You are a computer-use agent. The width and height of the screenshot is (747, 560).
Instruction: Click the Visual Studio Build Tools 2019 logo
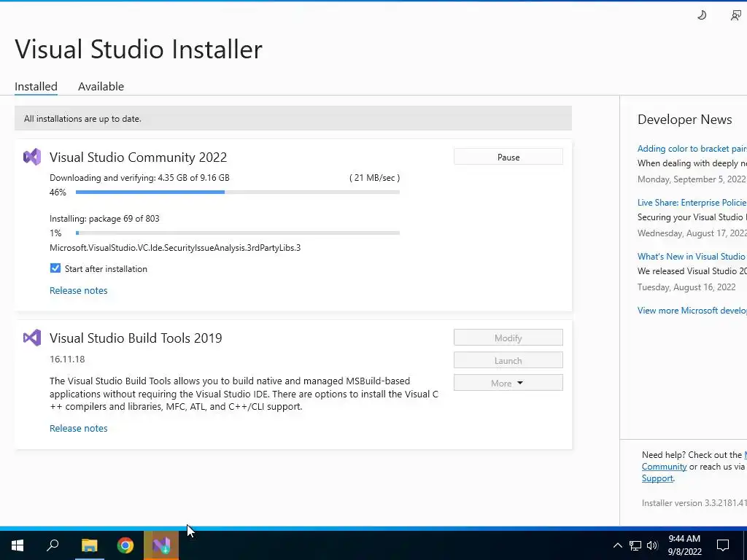pos(32,338)
